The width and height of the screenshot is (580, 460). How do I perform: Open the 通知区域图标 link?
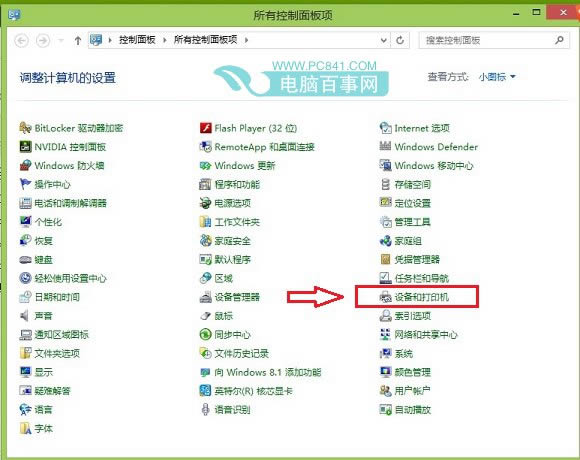[x=61, y=335]
